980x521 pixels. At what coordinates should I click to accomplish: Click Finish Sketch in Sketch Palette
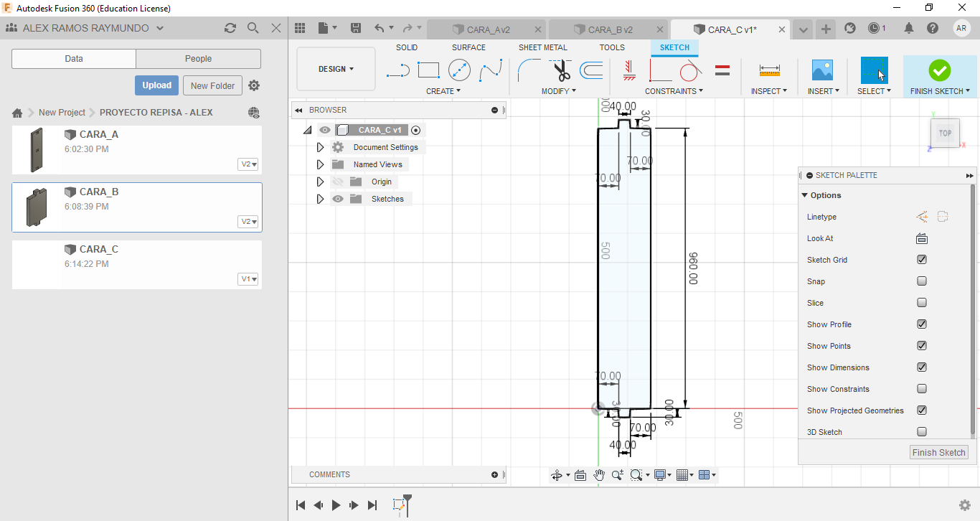[x=938, y=452]
